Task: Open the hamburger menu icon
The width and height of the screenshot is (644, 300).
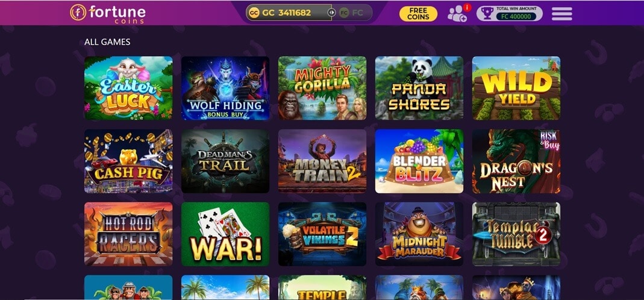Action: coord(562,14)
